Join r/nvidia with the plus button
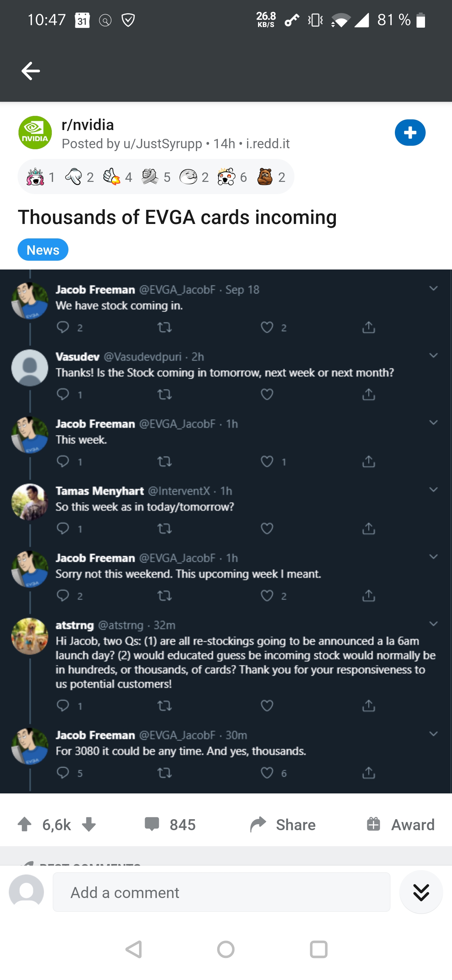The image size is (452, 980). tap(410, 133)
